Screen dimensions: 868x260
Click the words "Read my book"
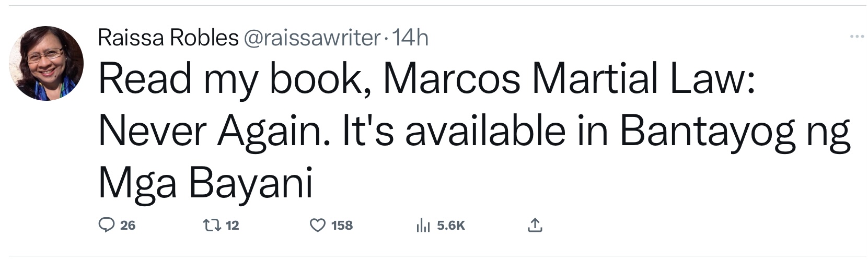coord(230,79)
